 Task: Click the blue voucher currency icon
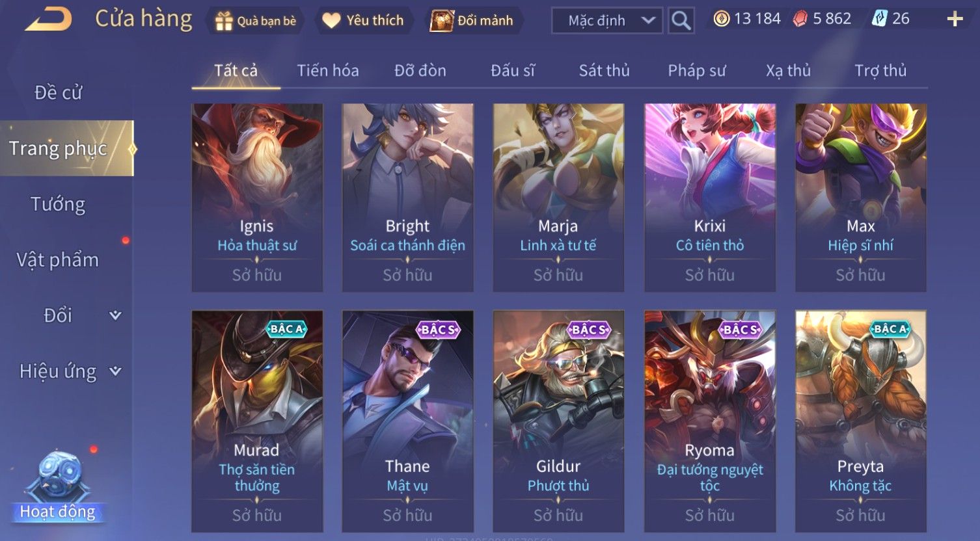(x=879, y=19)
